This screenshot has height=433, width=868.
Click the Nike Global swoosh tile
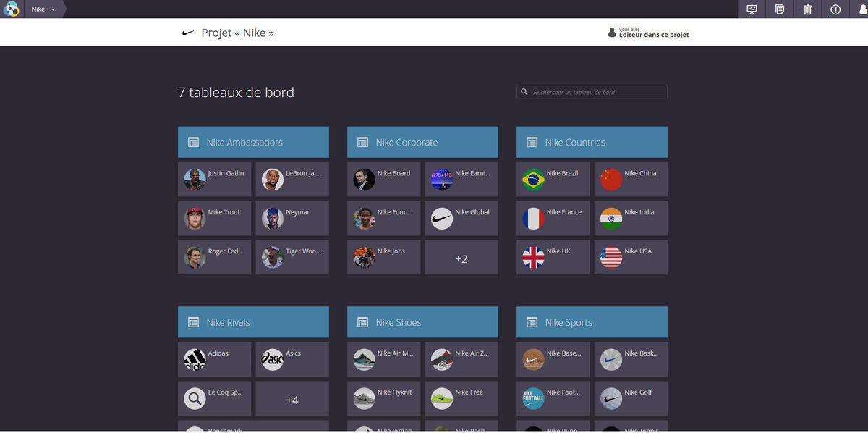pyautogui.click(x=461, y=219)
